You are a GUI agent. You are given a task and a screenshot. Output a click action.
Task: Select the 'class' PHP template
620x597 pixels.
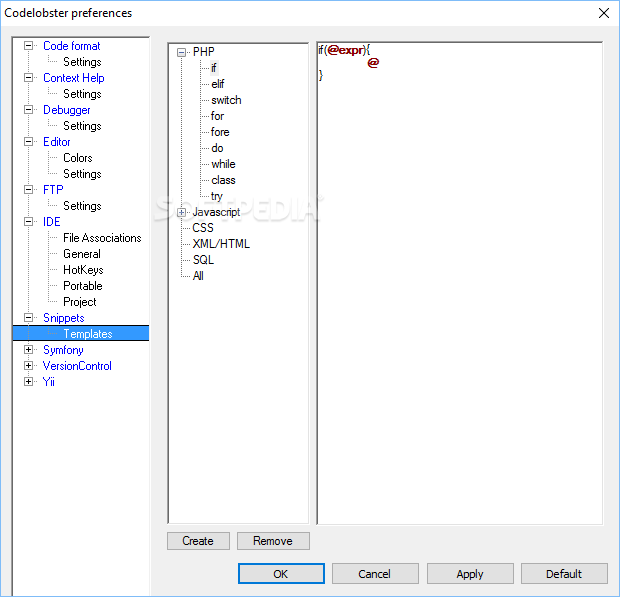coord(223,180)
